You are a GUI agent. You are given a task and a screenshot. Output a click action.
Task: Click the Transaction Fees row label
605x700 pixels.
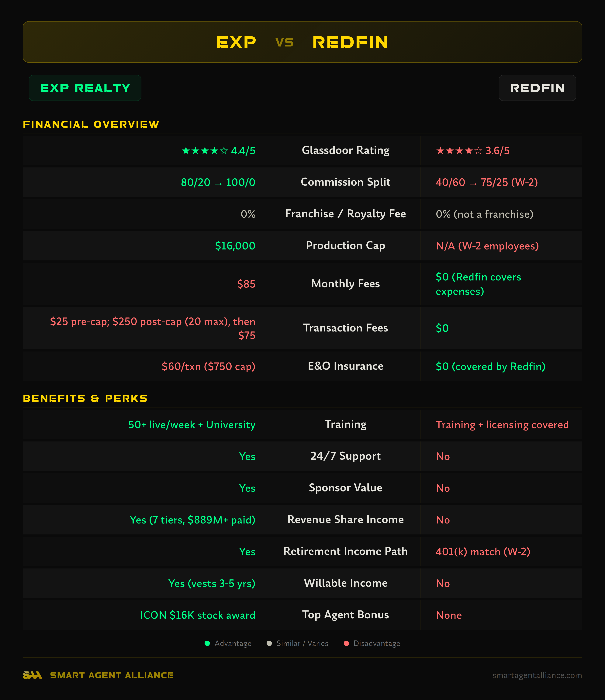pos(345,328)
